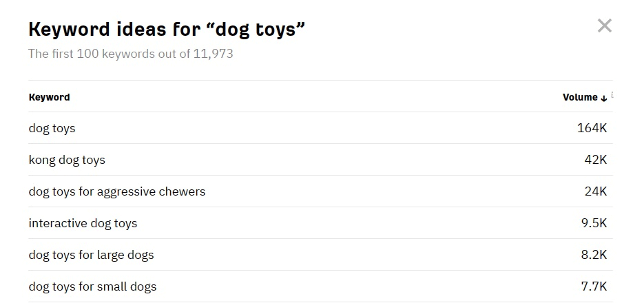The height and width of the screenshot is (303, 644).
Task: Click the 164K volume value
Action: pos(592,128)
